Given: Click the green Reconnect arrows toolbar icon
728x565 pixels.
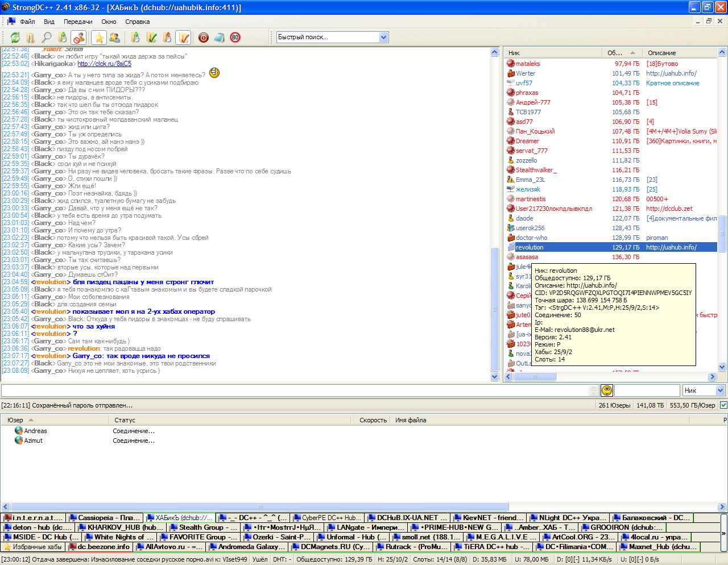Looking at the screenshot, I should coord(15,38).
